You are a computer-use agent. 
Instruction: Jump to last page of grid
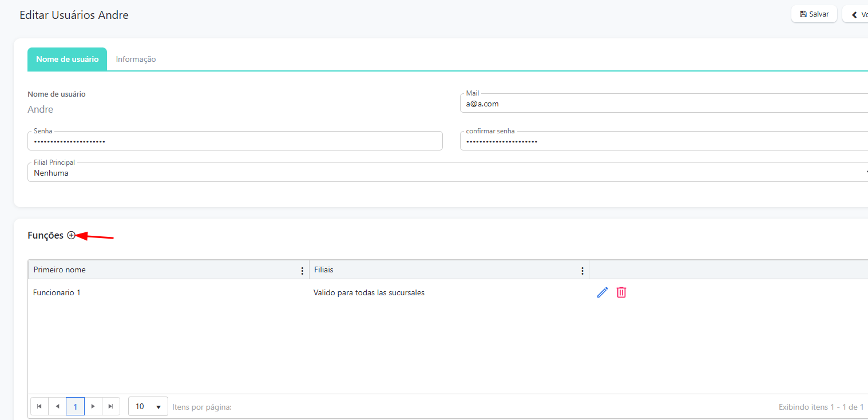tap(111, 406)
